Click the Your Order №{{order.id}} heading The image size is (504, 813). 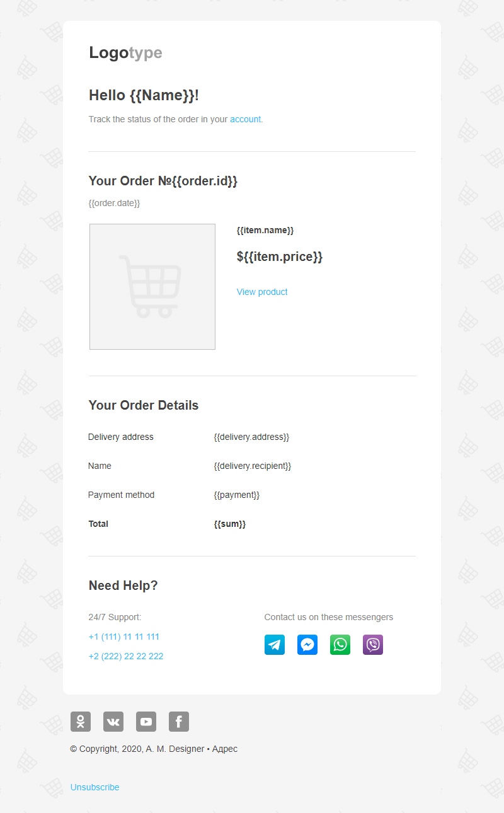[x=163, y=181]
